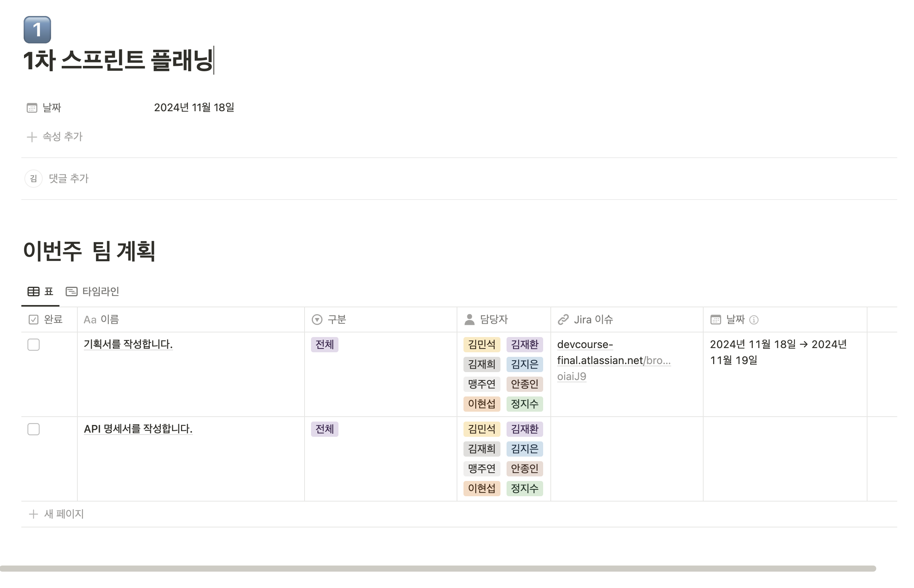The height and width of the screenshot is (588, 914).
Task: Click the number 1 page emoji icon
Action: pos(37,30)
